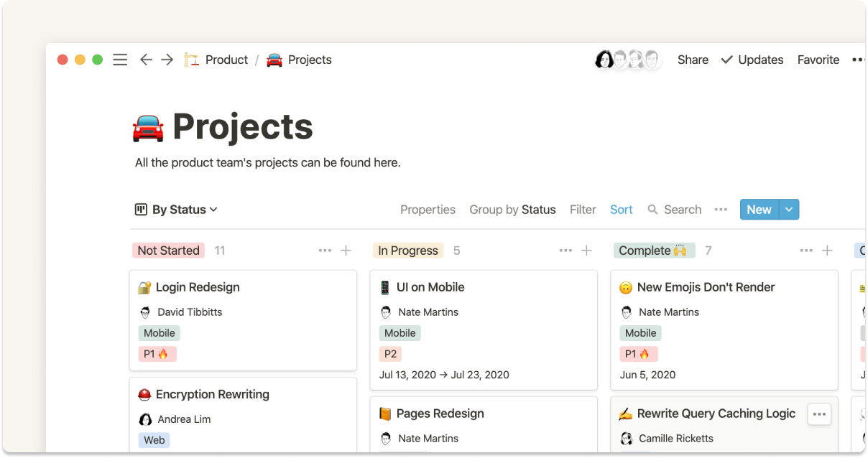The image size is (868, 458).
Task: Click the Product breadcrumb crane icon
Action: [x=191, y=60]
